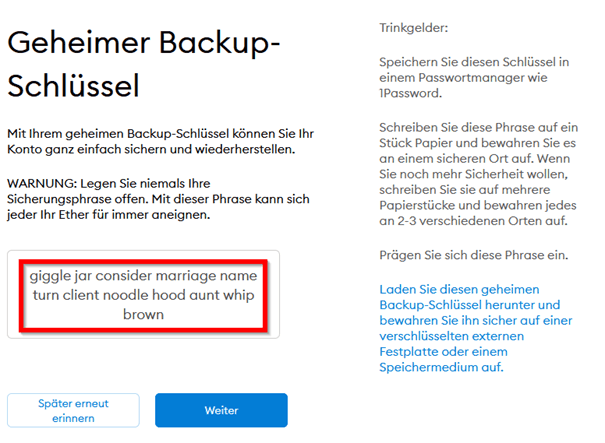This screenshot has height=443, width=605.
Task: Click the word brown in the phrase
Action: coord(143,314)
